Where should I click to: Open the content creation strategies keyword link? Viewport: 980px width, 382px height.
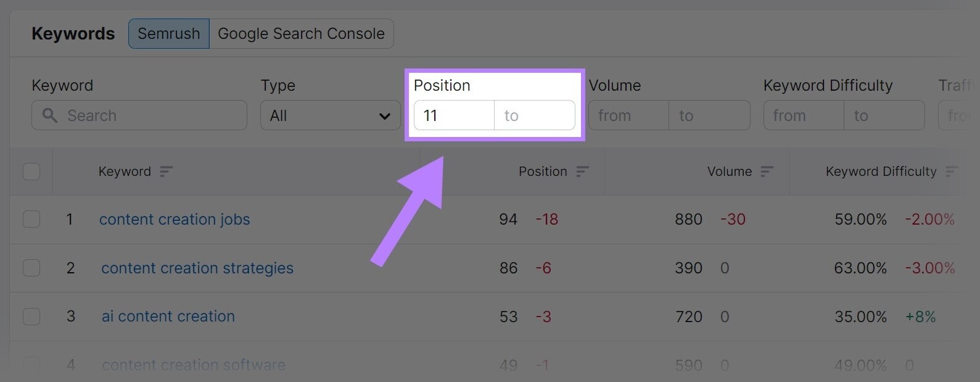point(197,268)
